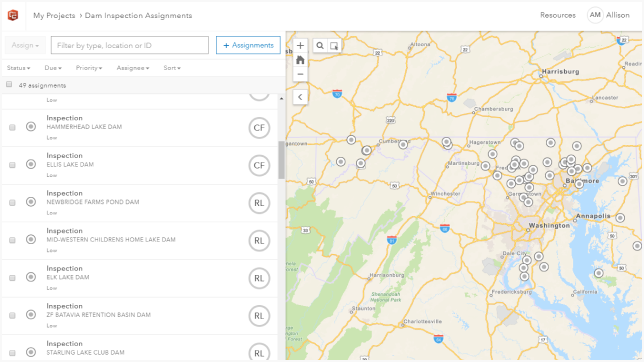The width and height of the screenshot is (644, 362).
Task: Click the scroll up arrow of assignment list
Action: [x=281, y=99]
